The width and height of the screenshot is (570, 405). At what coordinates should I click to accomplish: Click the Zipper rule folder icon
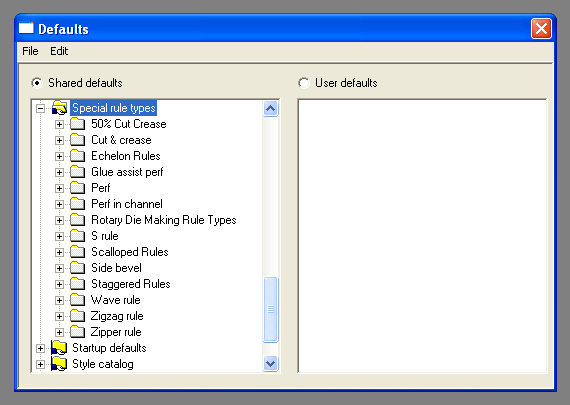pos(77,332)
